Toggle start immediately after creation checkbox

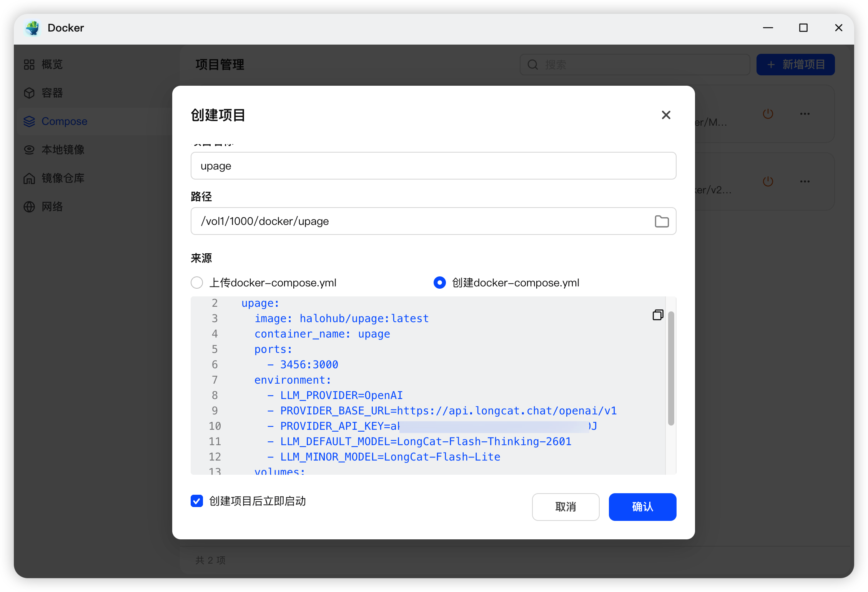[x=197, y=501]
